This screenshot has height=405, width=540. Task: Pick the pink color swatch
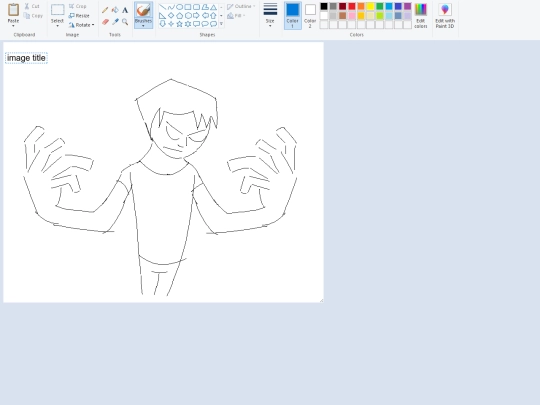352,15
